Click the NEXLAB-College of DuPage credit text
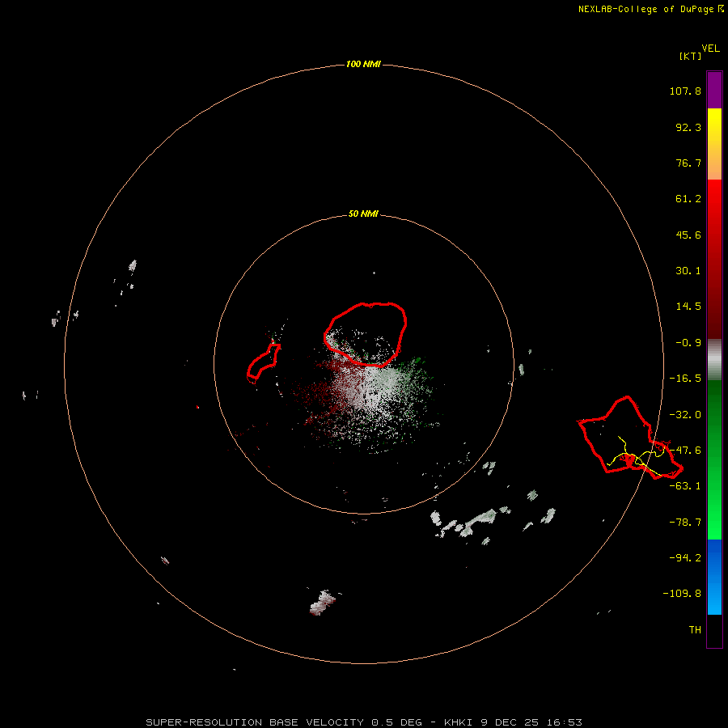This screenshot has height=728, width=728. point(651,9)
